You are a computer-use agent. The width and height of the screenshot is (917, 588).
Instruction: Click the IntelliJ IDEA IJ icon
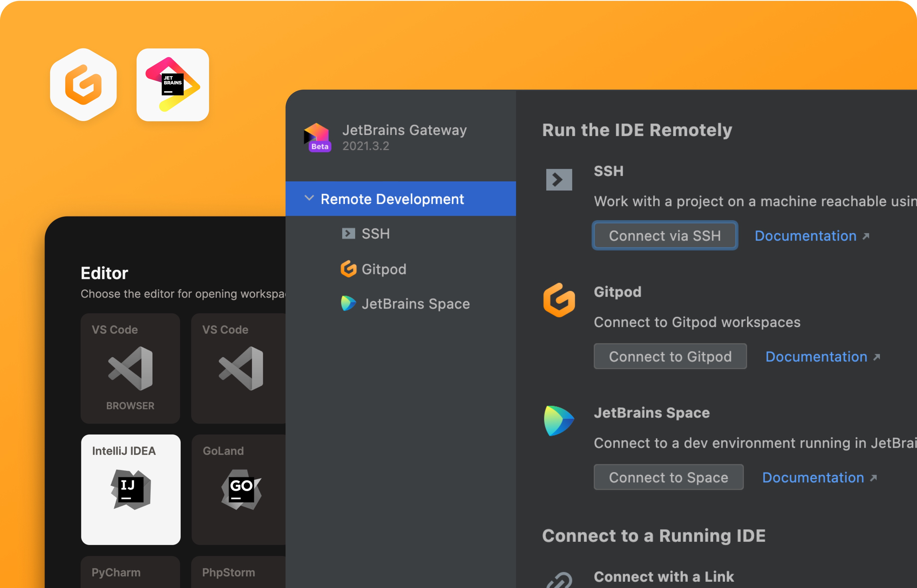[x=131, y=489]
